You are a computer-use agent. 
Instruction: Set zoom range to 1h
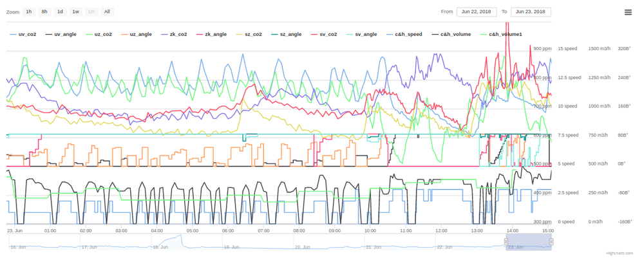pos(29,12)
